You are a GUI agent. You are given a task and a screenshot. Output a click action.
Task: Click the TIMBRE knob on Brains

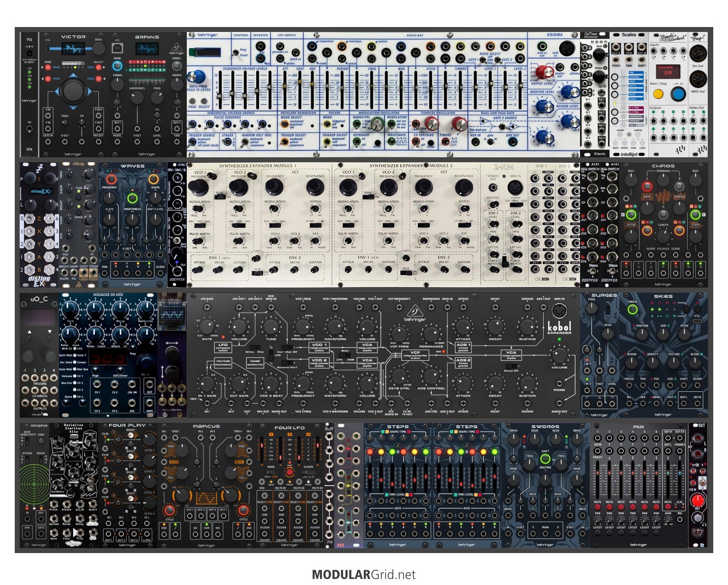point(117,84)
